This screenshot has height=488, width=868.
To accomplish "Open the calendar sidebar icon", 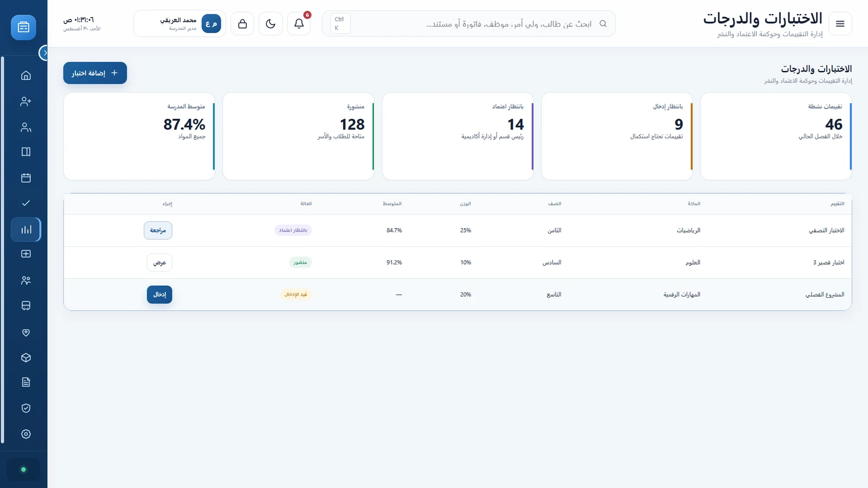I will 25,178.
